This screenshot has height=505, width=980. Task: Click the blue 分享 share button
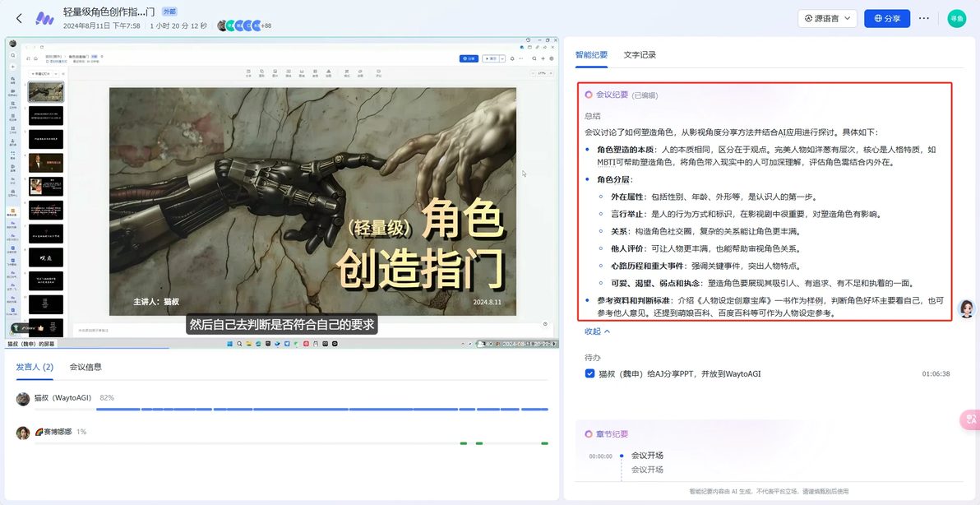887,19
